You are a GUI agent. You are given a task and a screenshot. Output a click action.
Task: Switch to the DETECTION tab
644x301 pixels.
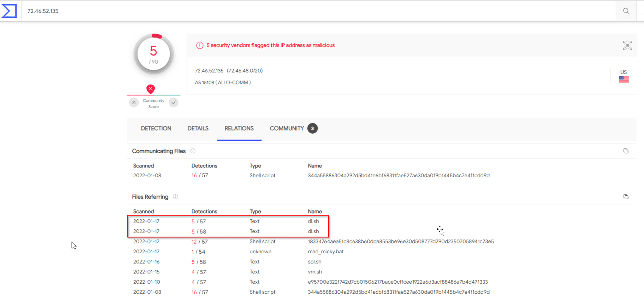tap(156, 129)
